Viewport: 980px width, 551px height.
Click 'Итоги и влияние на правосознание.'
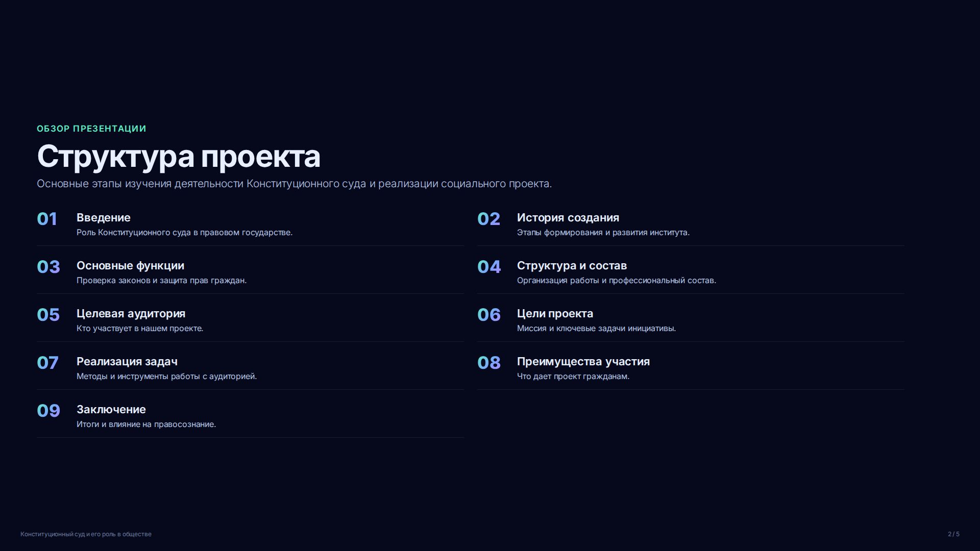coord(146,424)
